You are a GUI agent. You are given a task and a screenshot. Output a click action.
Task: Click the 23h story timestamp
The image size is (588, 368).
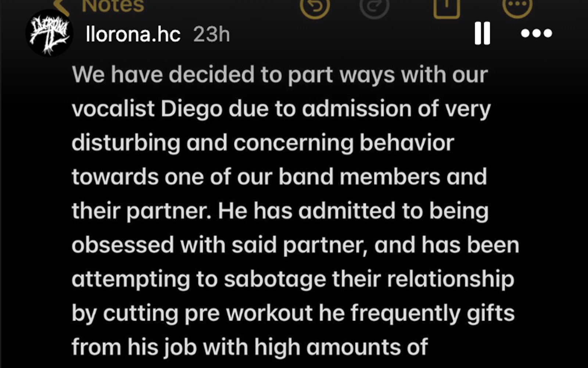[211, 35]
